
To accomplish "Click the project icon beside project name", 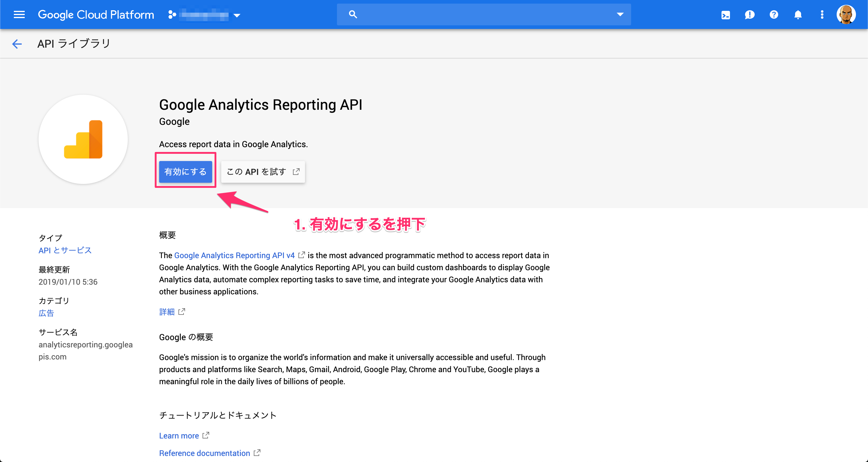I will 172,14.
